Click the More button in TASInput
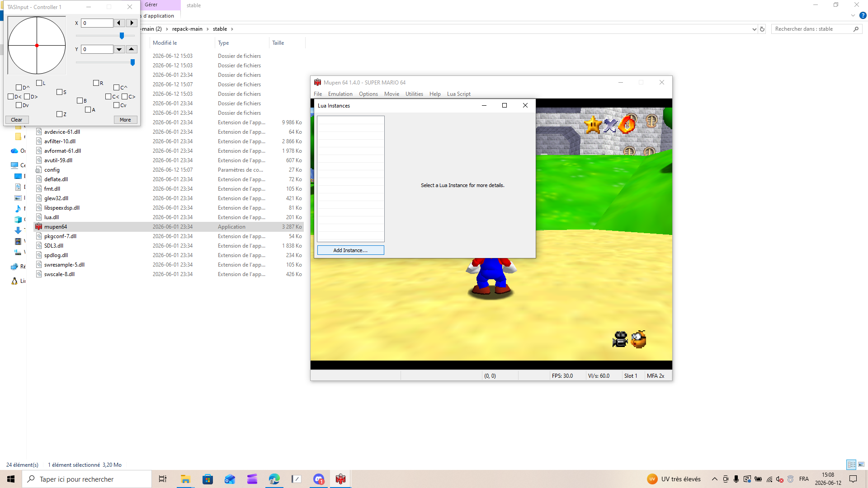 125,120
